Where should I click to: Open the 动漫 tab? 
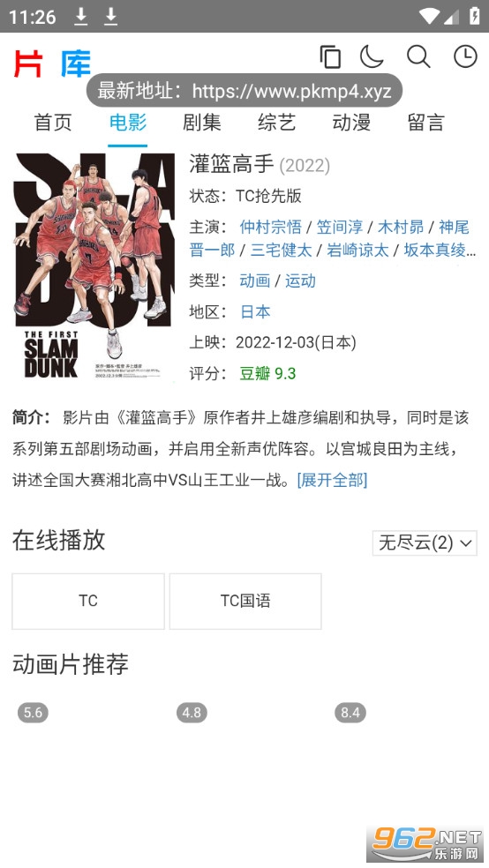coord(351,123)
